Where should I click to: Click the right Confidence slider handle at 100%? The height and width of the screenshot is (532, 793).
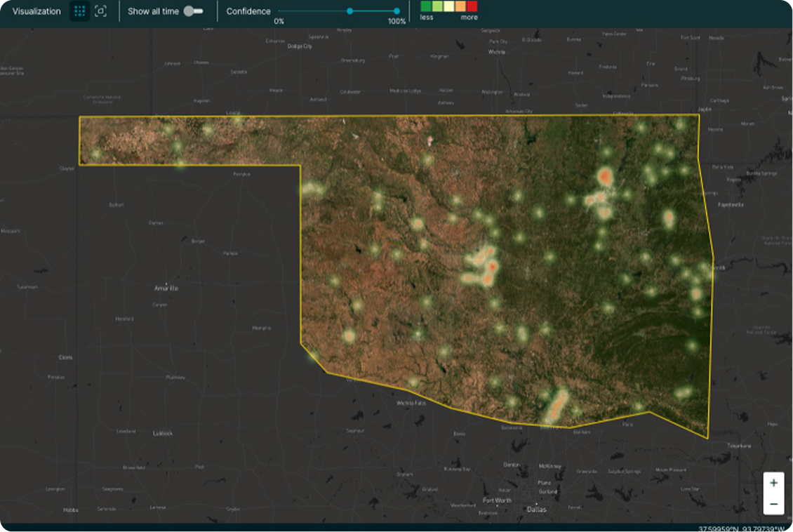(396, 11)
